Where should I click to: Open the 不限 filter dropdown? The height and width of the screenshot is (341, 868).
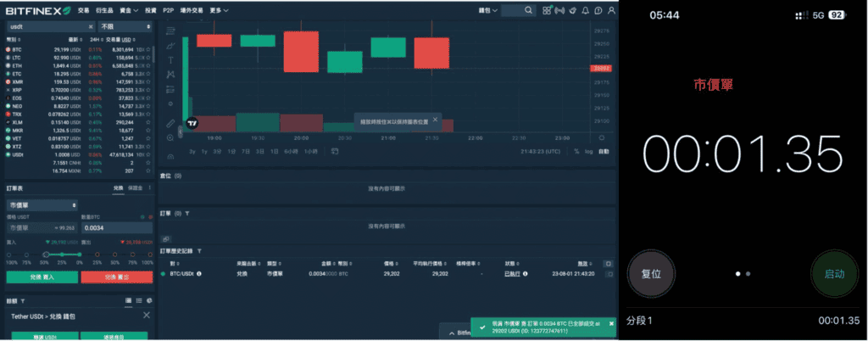(125, 26)
